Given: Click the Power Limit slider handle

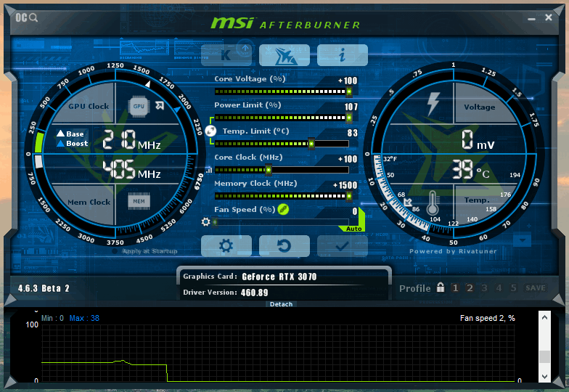Looking at the screenshot, I should pyautogui.click(x=348, y=118).
